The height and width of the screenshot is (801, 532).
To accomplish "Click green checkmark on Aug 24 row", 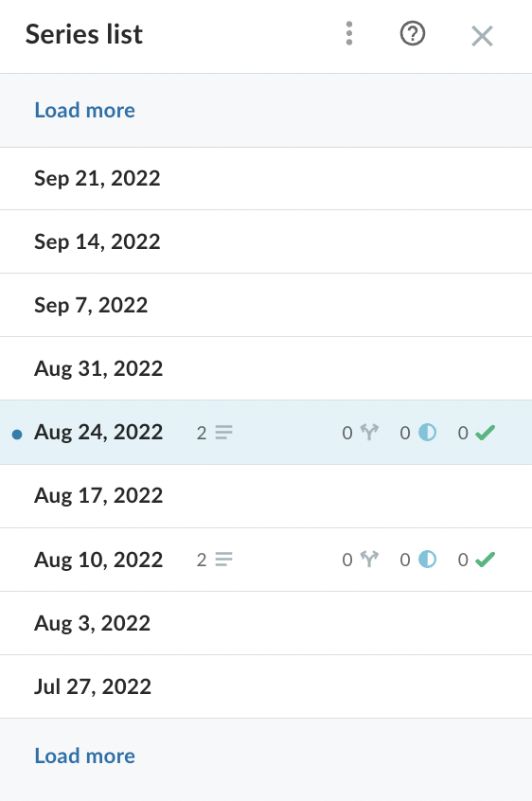I will tap(485, 432).
